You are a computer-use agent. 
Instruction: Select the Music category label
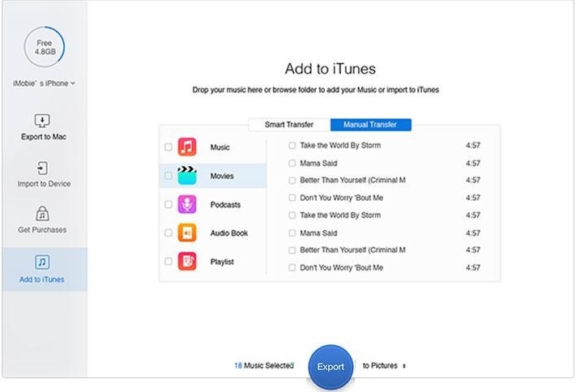220,147
